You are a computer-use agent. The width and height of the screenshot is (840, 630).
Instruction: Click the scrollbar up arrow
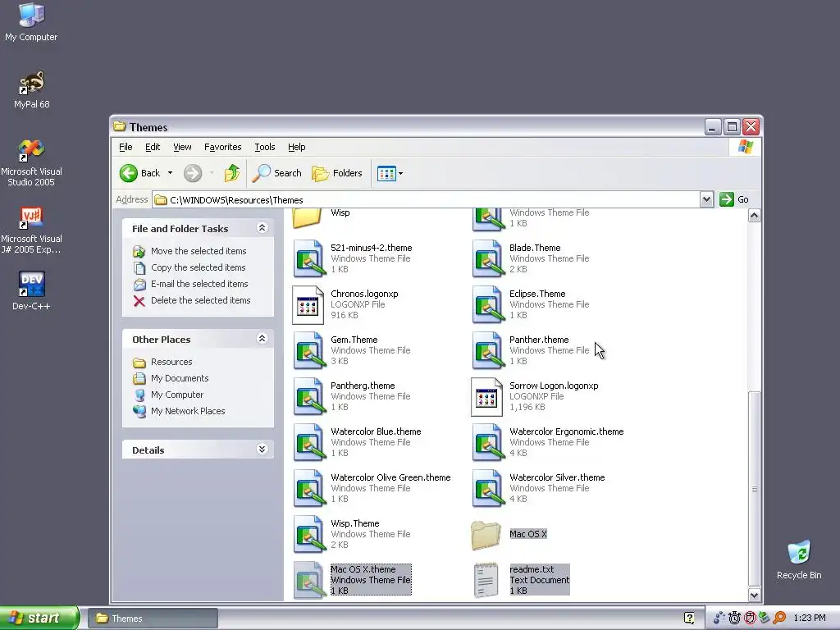point(755,216)
